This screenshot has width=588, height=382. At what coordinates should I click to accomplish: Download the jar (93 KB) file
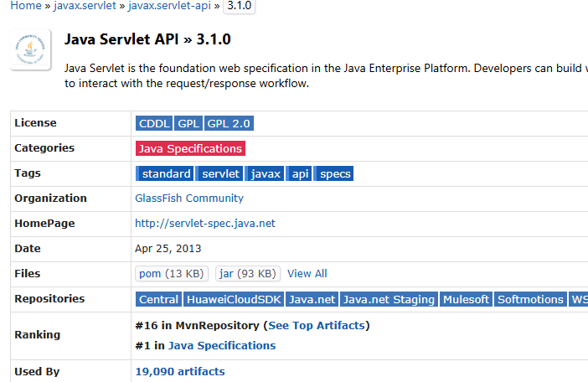point(247,274)
